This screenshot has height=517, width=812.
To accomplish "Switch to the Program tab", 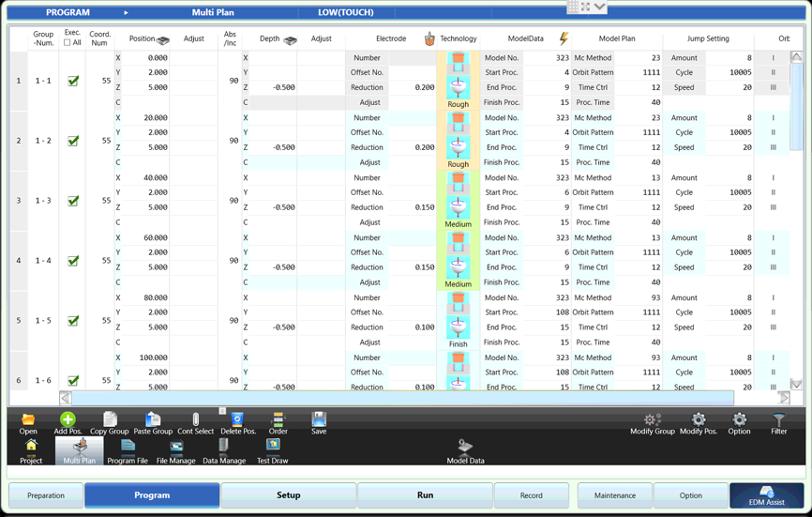I will (152, 495).
